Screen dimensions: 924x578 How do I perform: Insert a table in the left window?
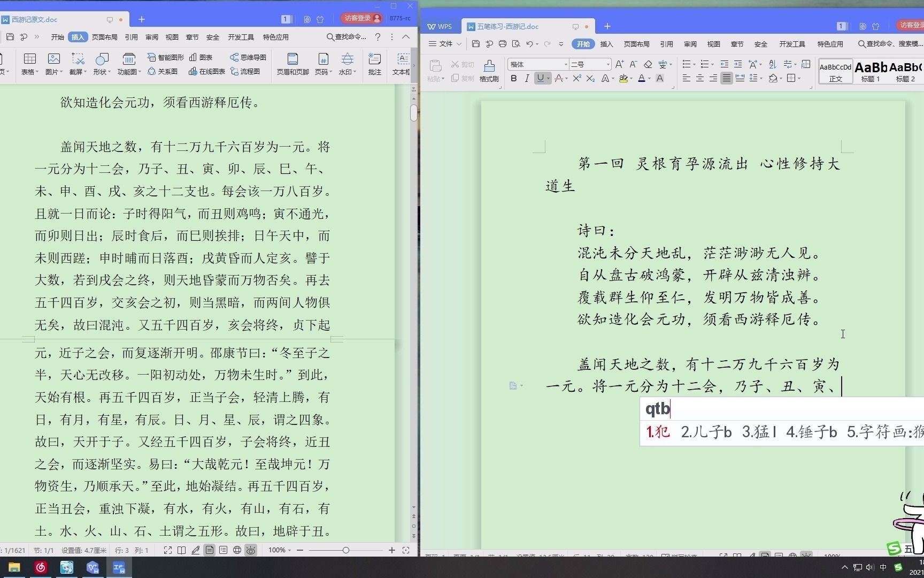point(30,64)
